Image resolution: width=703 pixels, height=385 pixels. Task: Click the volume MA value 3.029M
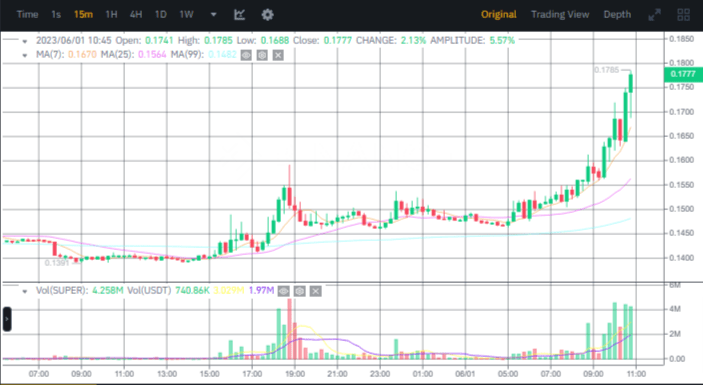(x=229, y=291)
